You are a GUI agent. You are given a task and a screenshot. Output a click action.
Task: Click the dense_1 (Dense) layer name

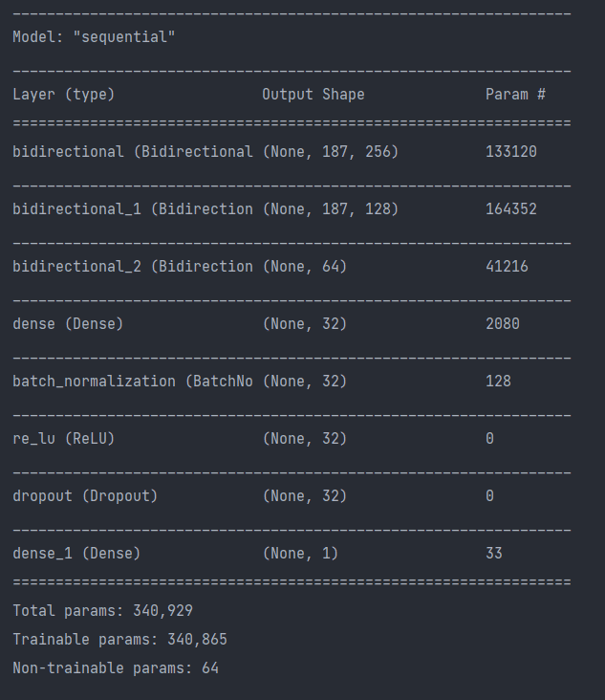76,554
